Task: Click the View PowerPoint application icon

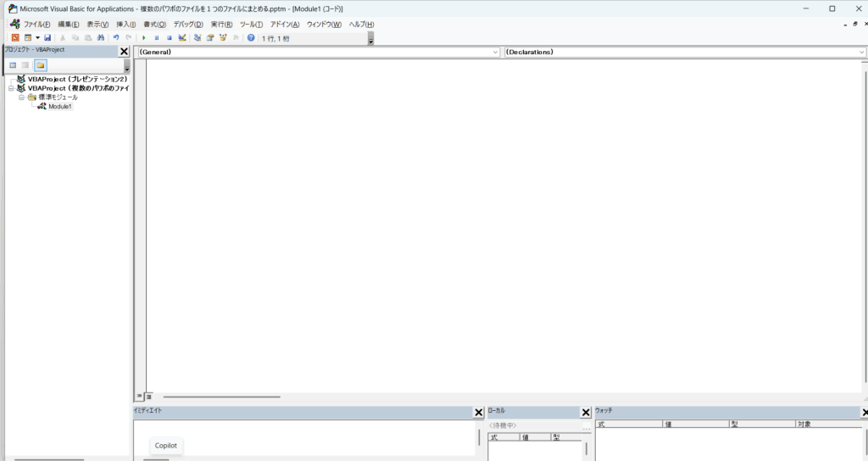Action: (15, 38)
